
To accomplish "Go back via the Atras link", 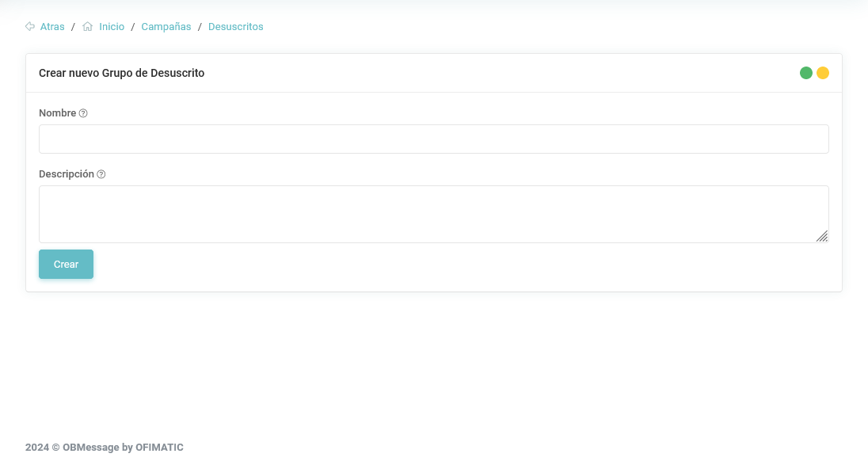I will coord(52,27).
